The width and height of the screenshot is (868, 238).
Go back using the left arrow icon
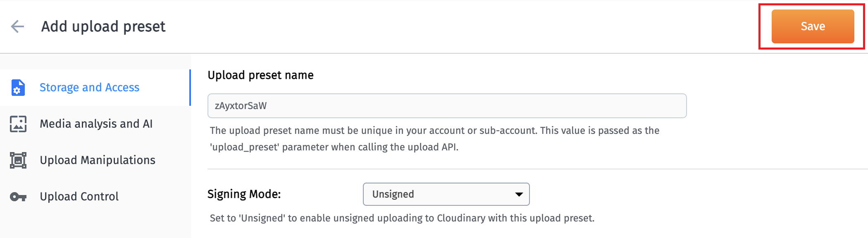[17, 26]
